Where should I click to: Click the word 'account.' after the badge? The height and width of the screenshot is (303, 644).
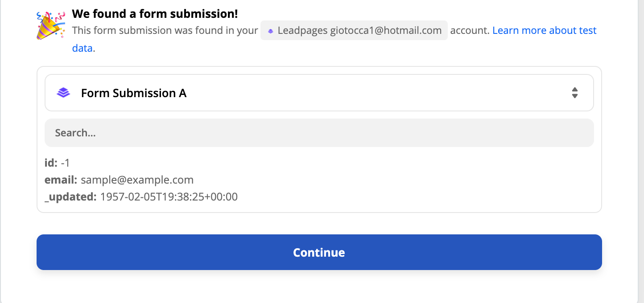point(470,30)
